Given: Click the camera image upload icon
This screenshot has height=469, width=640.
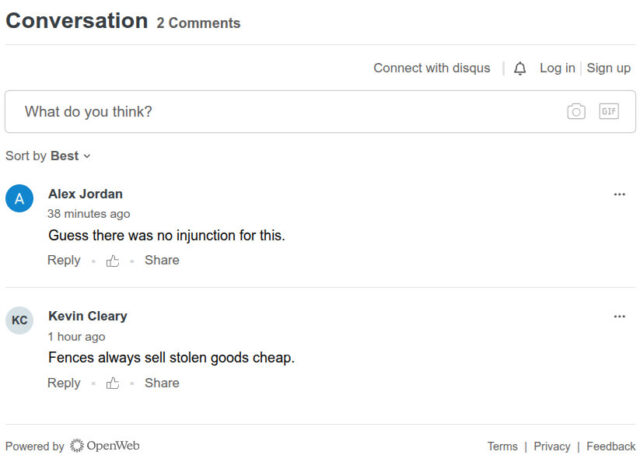Looking at the screenshot, I should (576, 112).
